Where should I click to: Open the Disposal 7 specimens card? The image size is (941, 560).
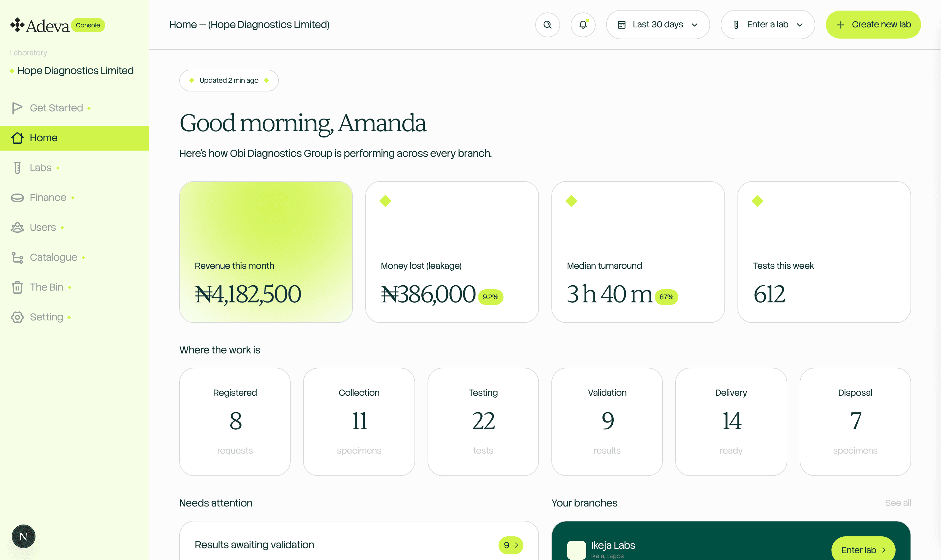click(855, 422)
